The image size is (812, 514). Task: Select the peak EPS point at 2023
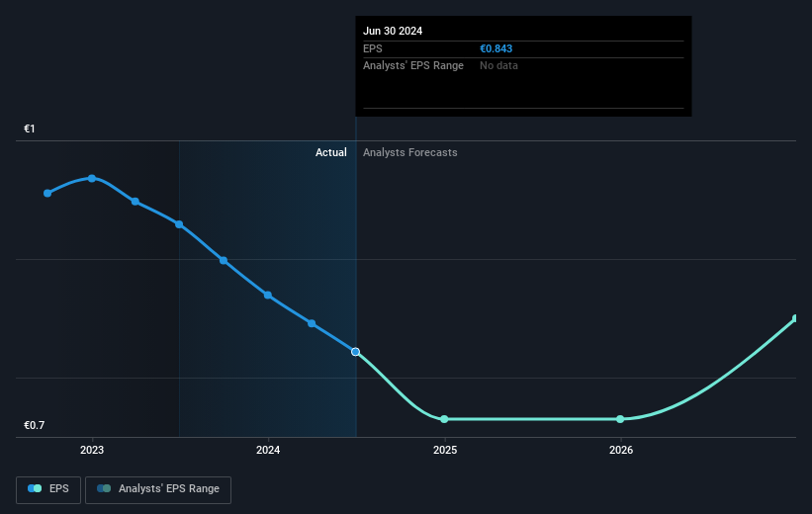click(x=92, y=179)
